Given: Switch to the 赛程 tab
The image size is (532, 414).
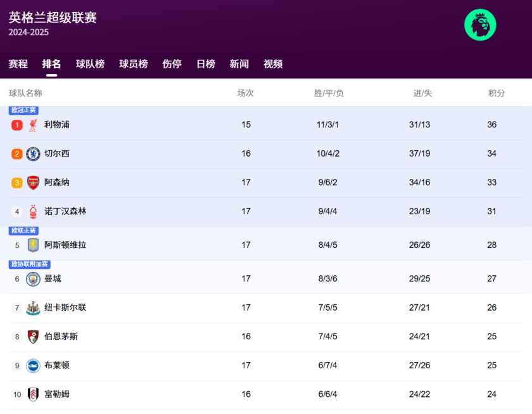Looking at the screenshot, I should (x=18, y=63).
